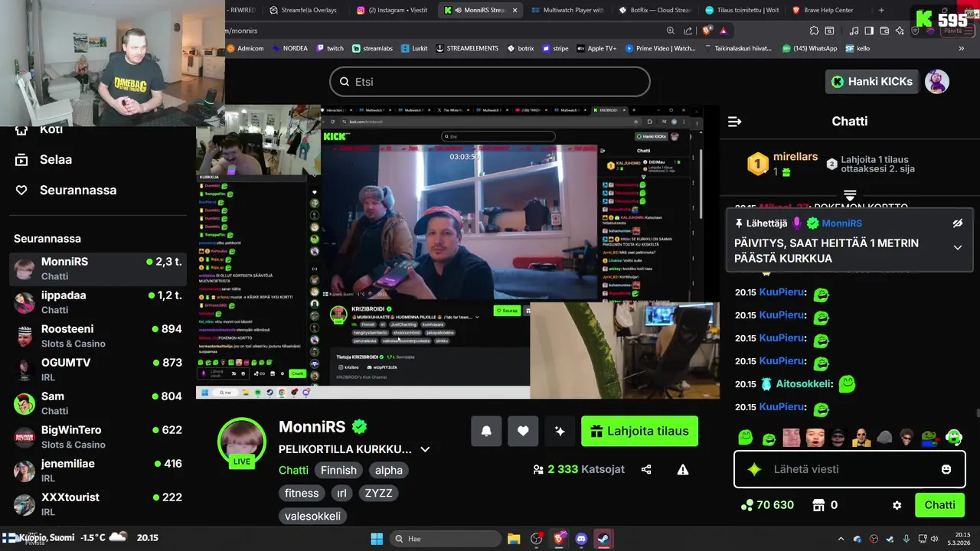This screenshot has height=551, width=980.
Task: Expand the pinned message chevron
Action: (x=957, y=248)
